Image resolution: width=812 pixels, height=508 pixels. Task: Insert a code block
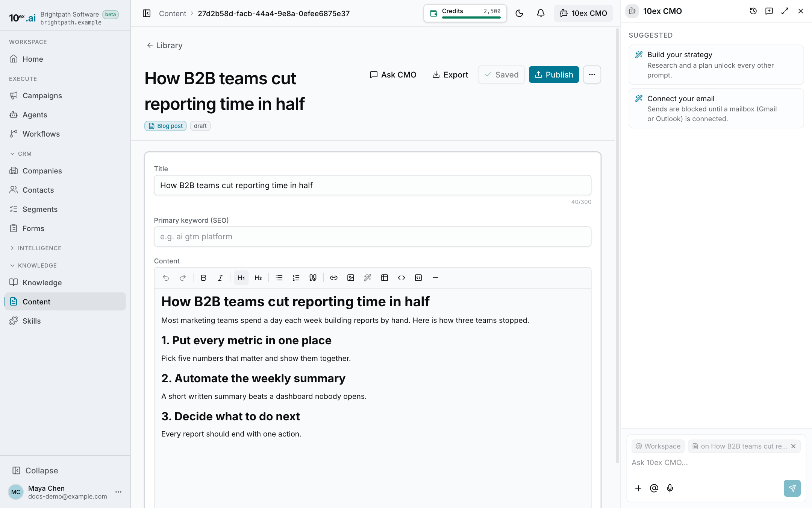[418, 278]
